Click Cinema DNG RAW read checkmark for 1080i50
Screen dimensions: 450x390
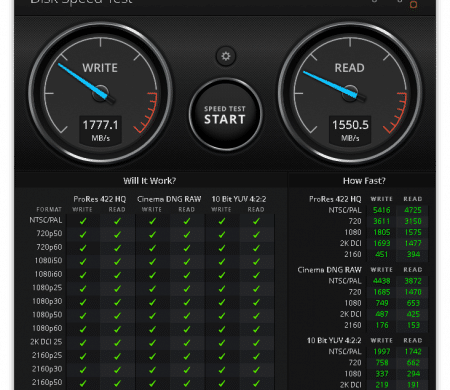[187, 261]
